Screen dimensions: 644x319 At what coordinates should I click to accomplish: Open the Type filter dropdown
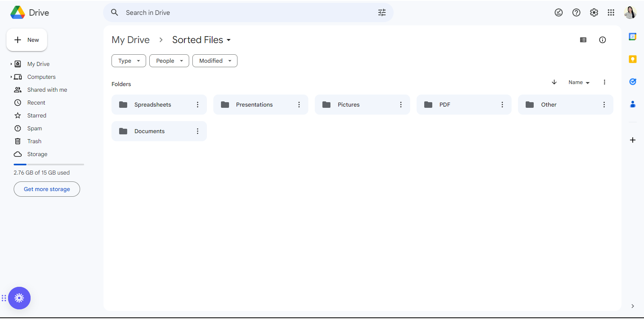pos(129,61)
